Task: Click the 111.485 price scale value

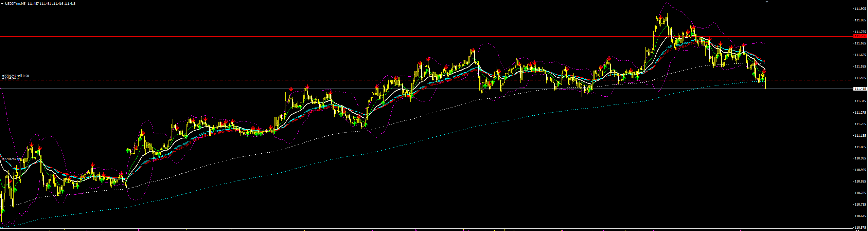Action: (x=860, y=78)
